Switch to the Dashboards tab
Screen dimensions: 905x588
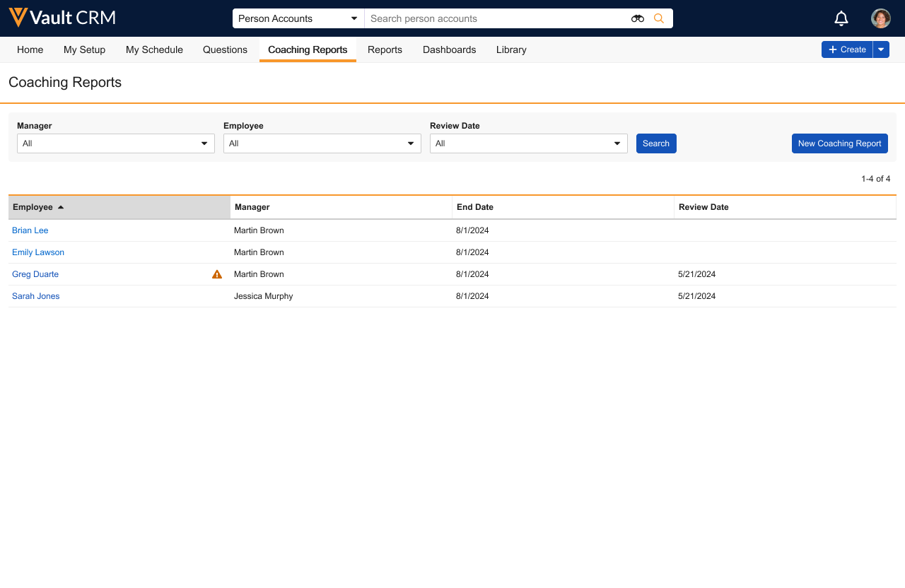coord(449,49)
